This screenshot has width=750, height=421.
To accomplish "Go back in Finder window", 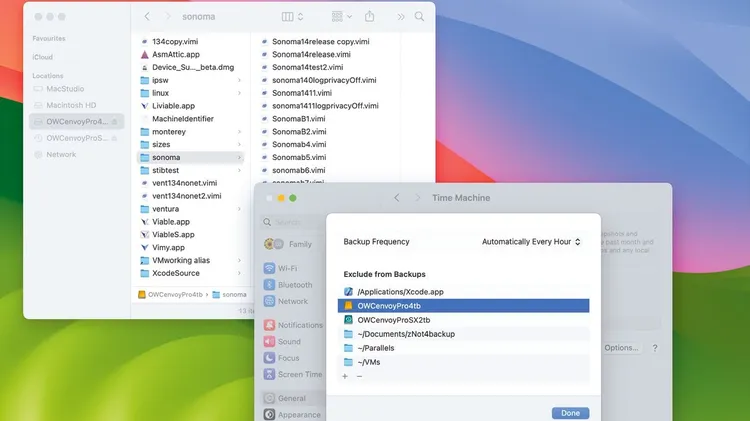I will click(x=147, y=16).
